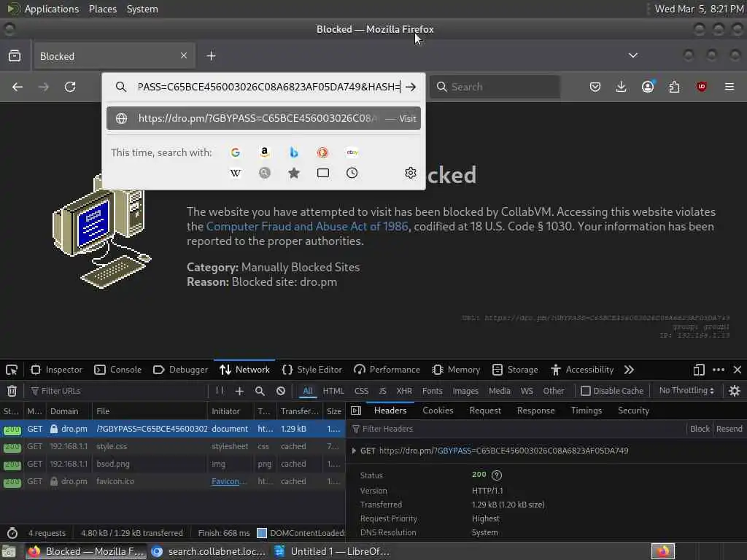This screenshot has height=560, width=747.
Task: Go back with the back arrow
Action: (18, 87)
